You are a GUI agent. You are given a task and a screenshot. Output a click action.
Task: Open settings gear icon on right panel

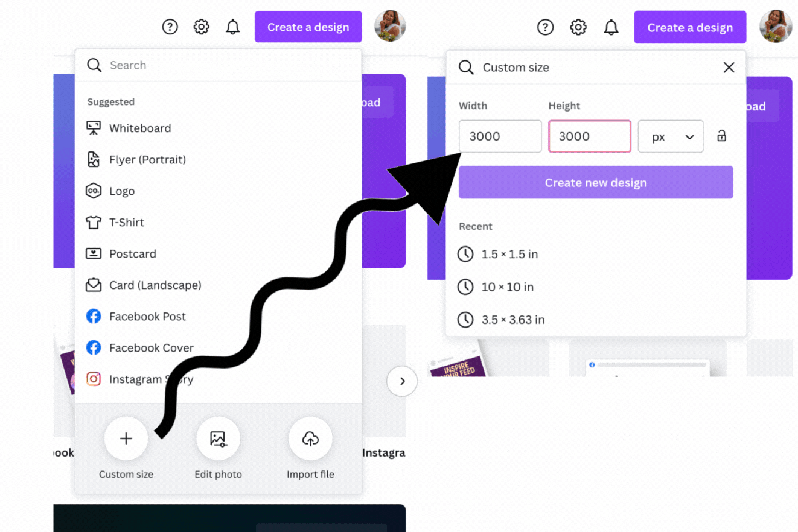[578, 27]
